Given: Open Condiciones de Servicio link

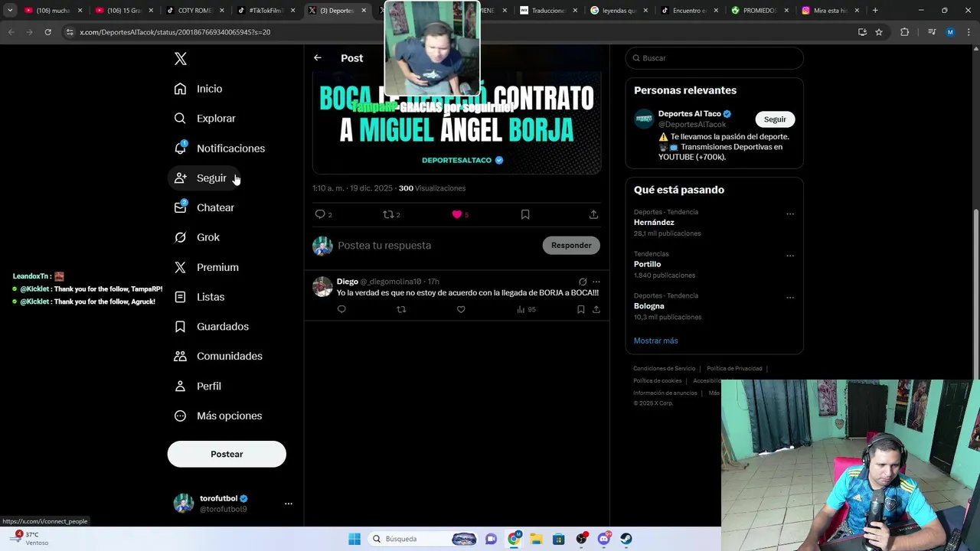Looking at the screenshot, I should [x=665, y=369].
